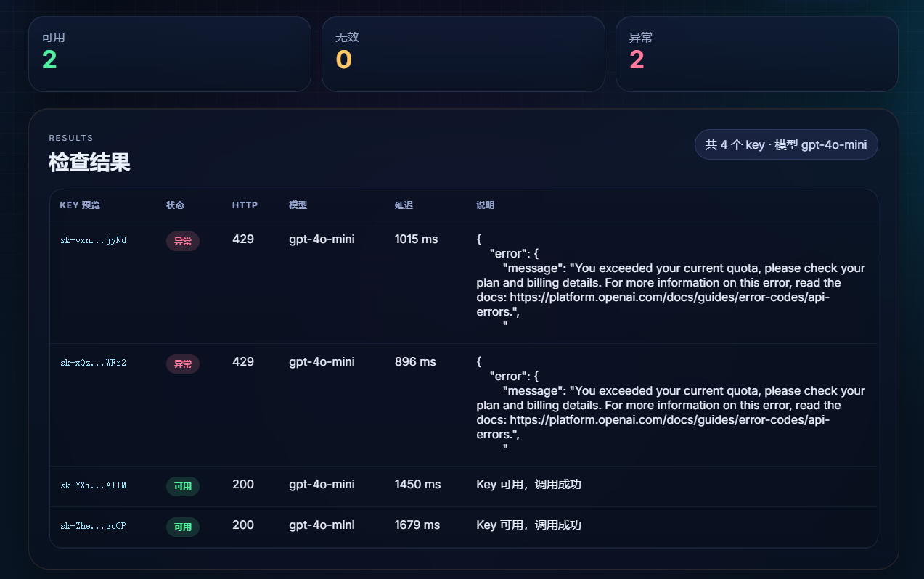Click the 可用 summary card showing 2
Viewport: 924px width, 579px height.
[170, 54]
